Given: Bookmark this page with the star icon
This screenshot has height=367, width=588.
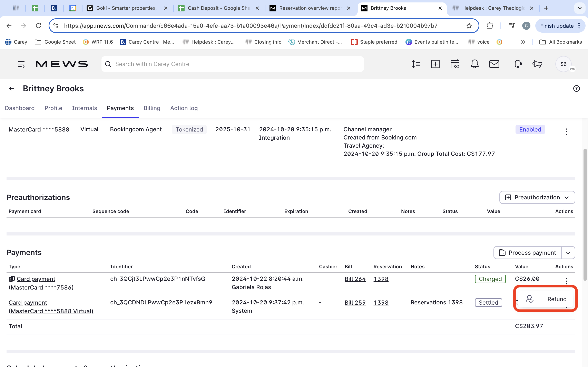Looking at the screenshot, I should coord(469,26).
